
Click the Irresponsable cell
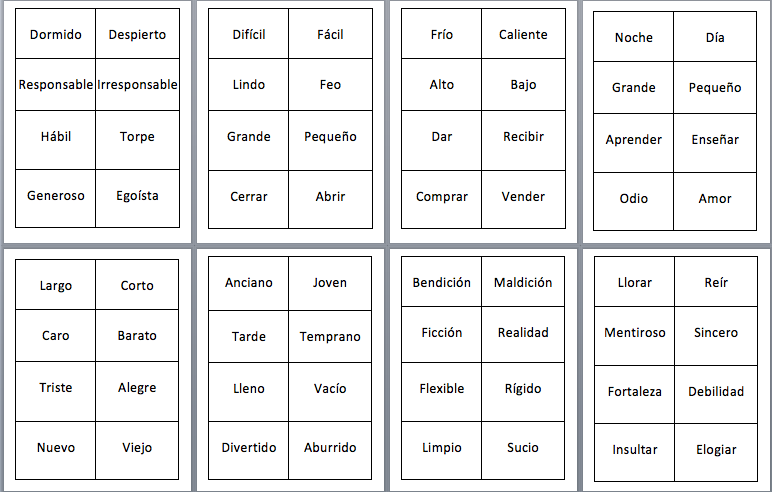pos(138,85)
